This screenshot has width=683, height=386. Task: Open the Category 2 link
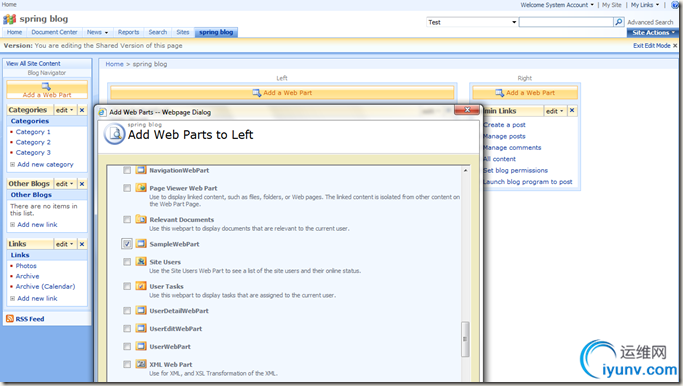tap(33, 142)
